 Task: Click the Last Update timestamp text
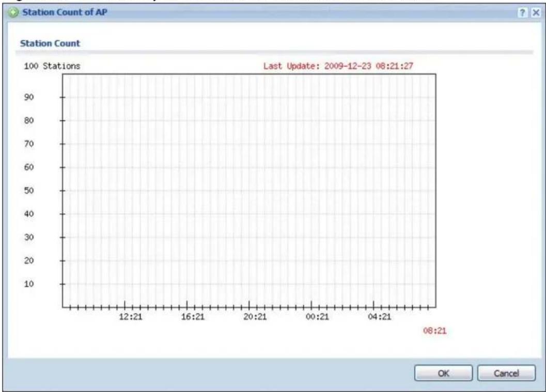tap(338, 66)
